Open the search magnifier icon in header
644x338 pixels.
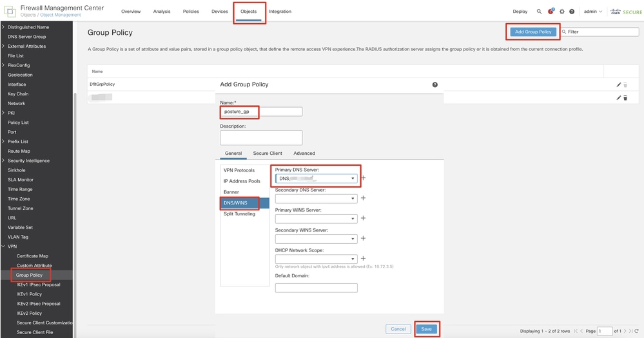(x=539, y=12)
